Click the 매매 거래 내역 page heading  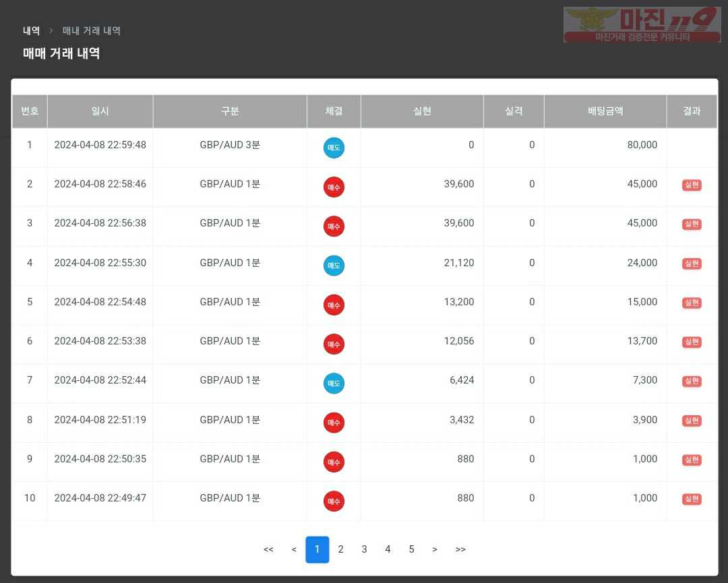coord(61,53)
